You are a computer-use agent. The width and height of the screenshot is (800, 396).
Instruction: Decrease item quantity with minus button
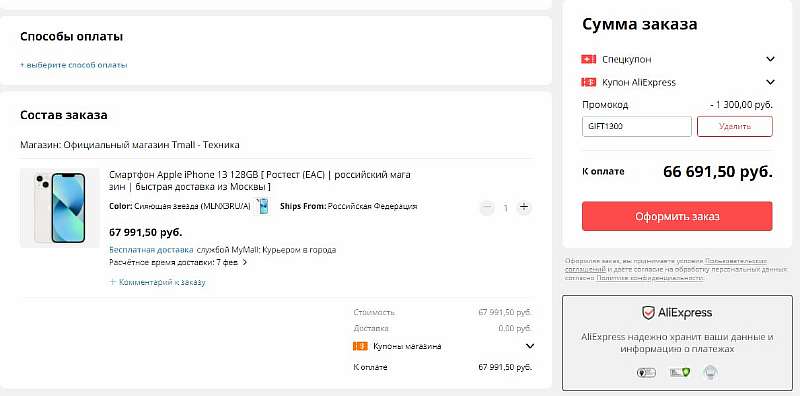[x=487, y=208]
